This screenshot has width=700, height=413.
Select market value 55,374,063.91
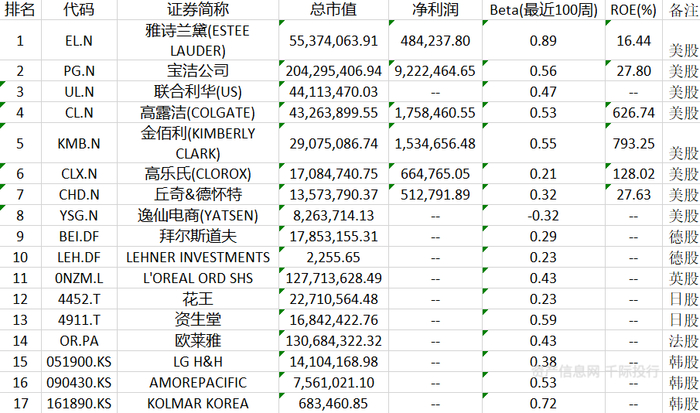[333, 41]
